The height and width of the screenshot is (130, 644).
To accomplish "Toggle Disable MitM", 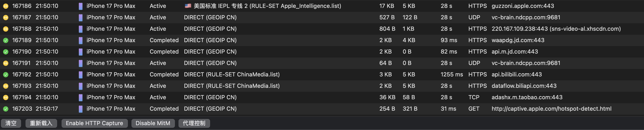I will [x=153, y=123].
